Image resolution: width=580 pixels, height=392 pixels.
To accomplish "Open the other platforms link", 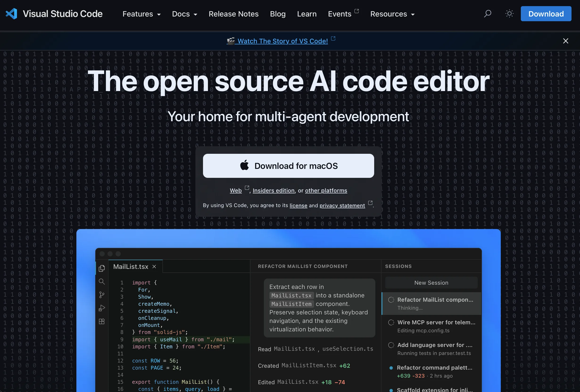I will 326,191.
